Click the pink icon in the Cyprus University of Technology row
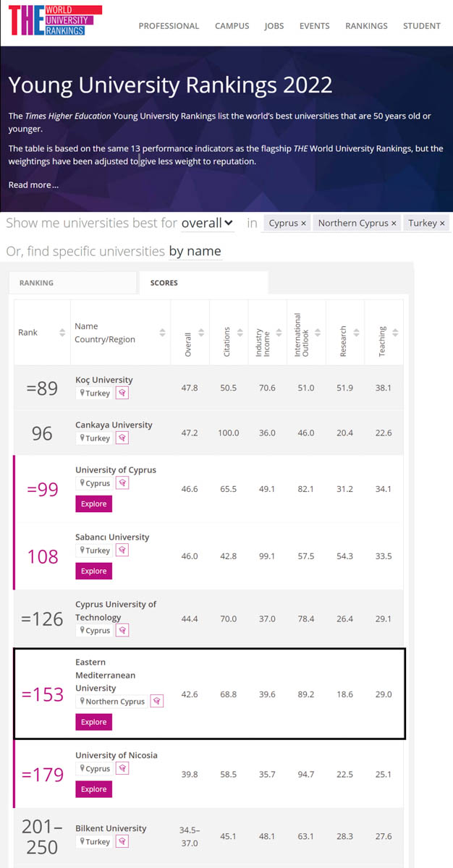 [x=122, y=630]
